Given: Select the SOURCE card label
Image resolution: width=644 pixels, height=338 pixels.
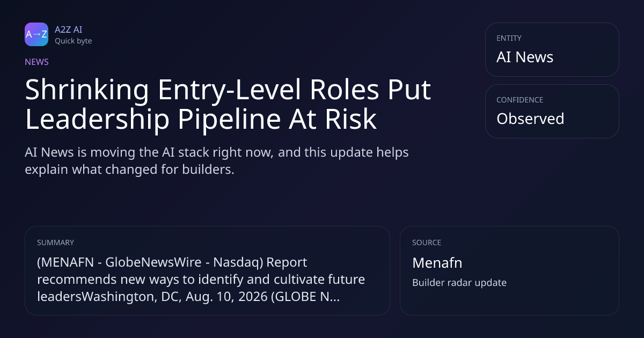Looking at the screenshot, I should (427, 243).
